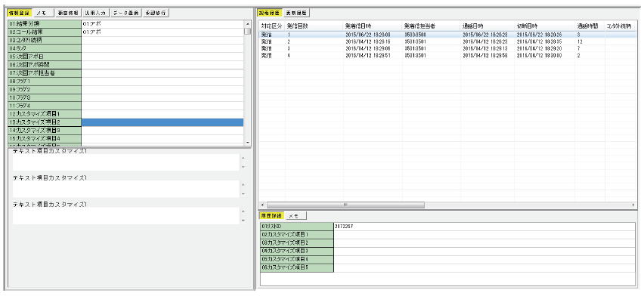Select the 架電履歴 tab in history panel
The width and height of the screenshot is (644, 296).
pyautogui.click(x=270, y=13)
